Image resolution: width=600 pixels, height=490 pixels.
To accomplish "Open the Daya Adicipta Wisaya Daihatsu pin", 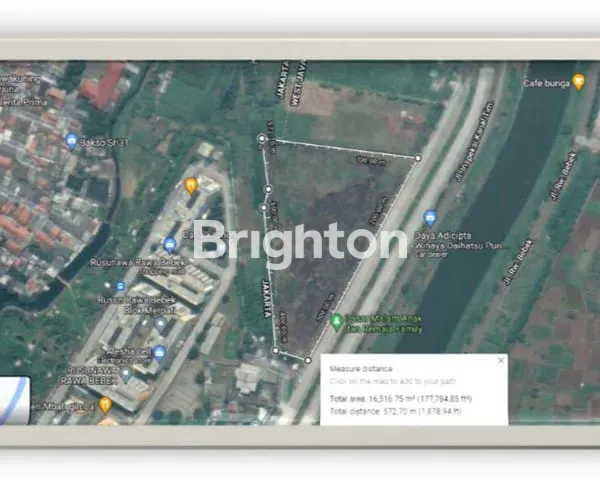I will [x=430, y=217].
